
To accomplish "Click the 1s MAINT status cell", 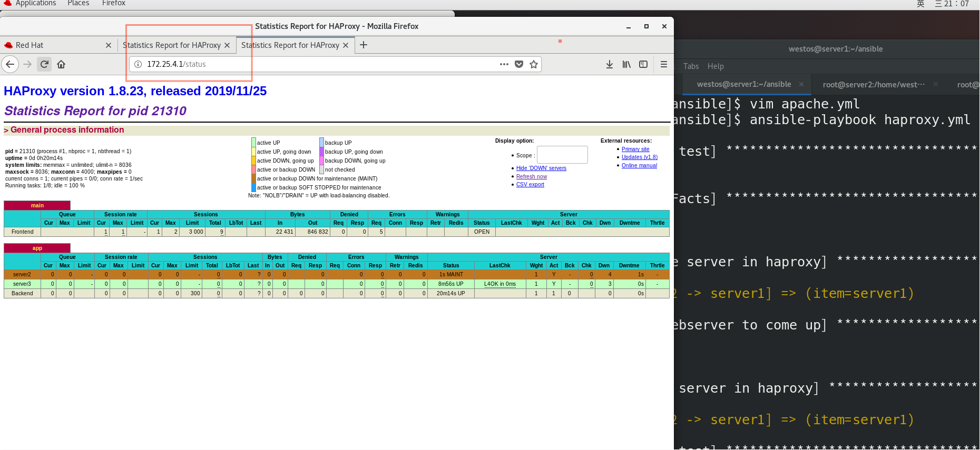I will 451,274.
